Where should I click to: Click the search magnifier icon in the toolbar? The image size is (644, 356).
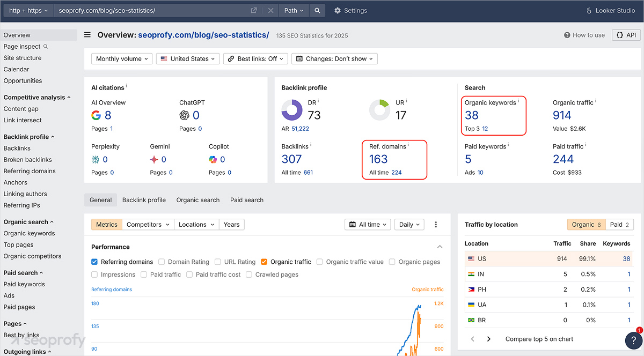(x=317, y=10)
